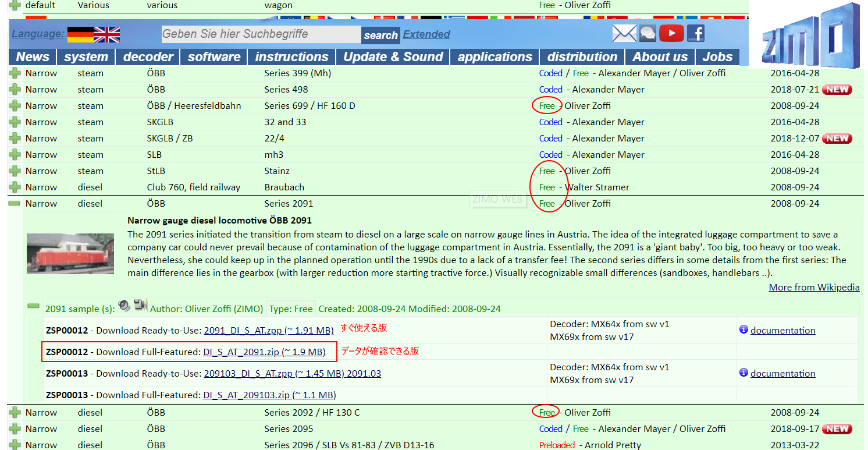
Task: Expand the StLB Stainz row
Action: click(15, 171)
